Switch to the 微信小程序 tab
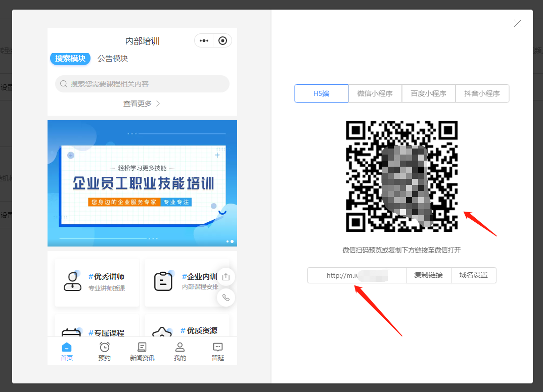Viewport: 543px width, 392px height. pyautogui.click(x=375, y=93)
